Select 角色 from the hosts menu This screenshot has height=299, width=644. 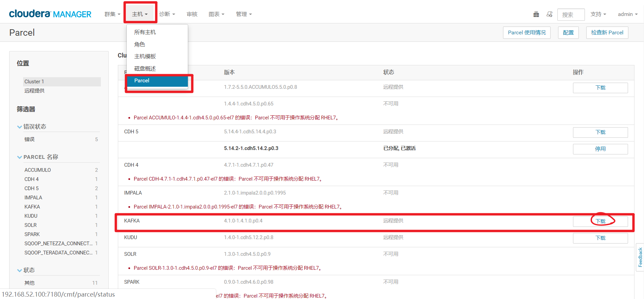pyautogui.click(x=157, y=44)
